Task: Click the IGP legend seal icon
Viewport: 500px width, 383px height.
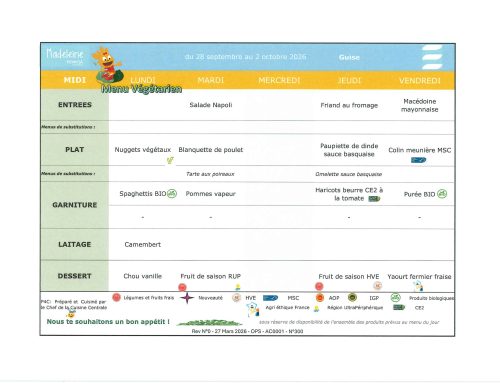Action: point(352,297)
